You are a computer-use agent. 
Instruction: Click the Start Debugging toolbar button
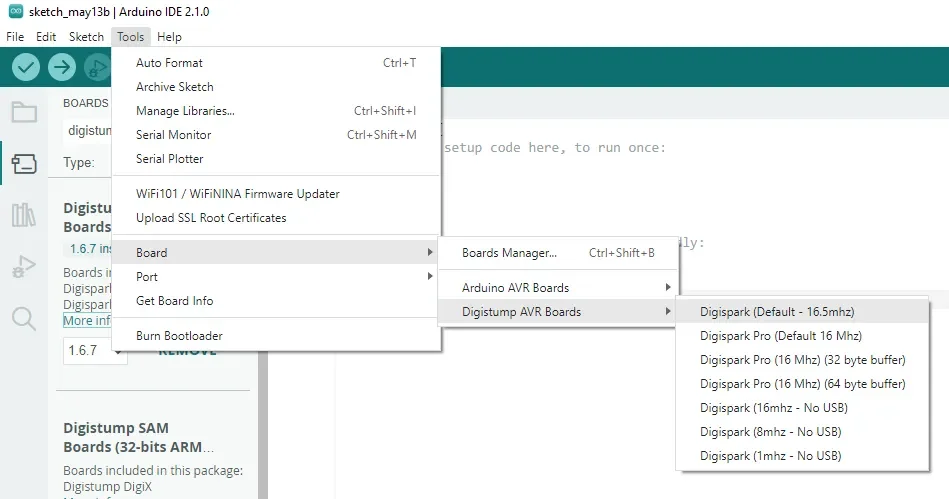(x=97, y=67)
